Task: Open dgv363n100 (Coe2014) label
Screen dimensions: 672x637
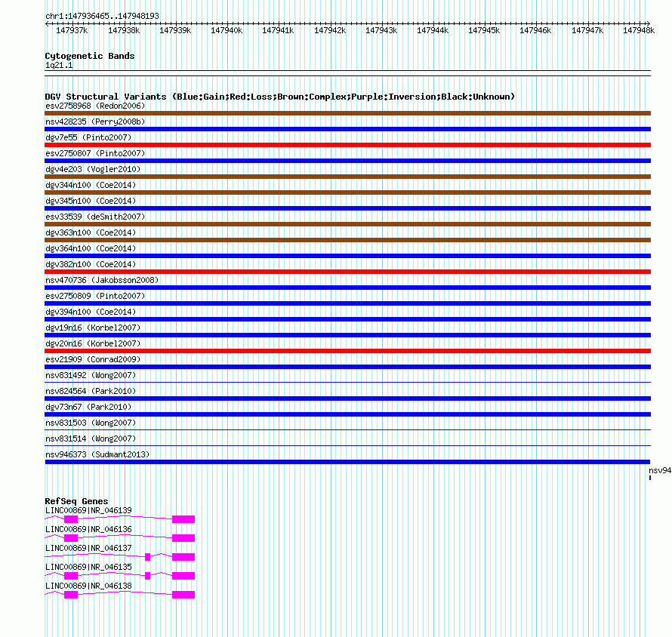Action: tap(91, 232)
